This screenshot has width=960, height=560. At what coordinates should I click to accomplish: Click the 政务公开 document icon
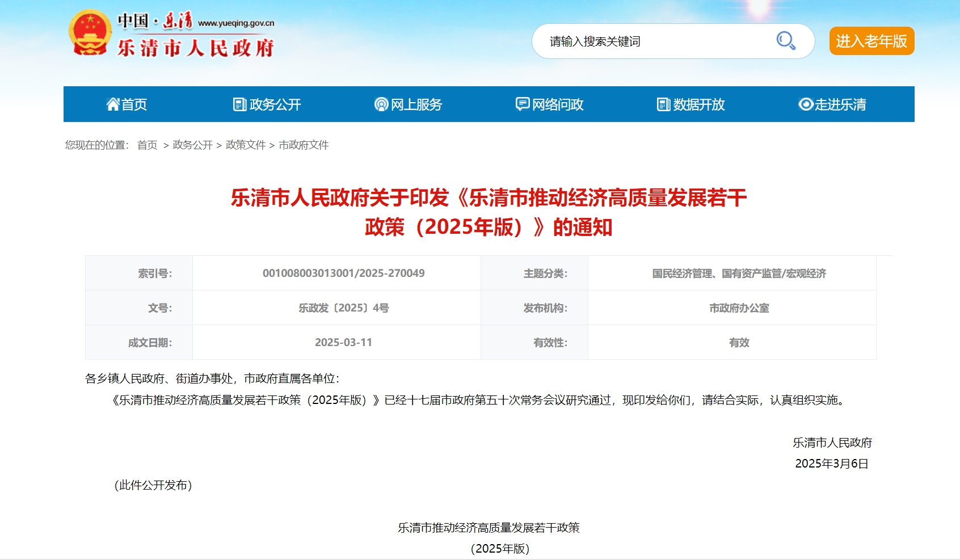point(240,104)
